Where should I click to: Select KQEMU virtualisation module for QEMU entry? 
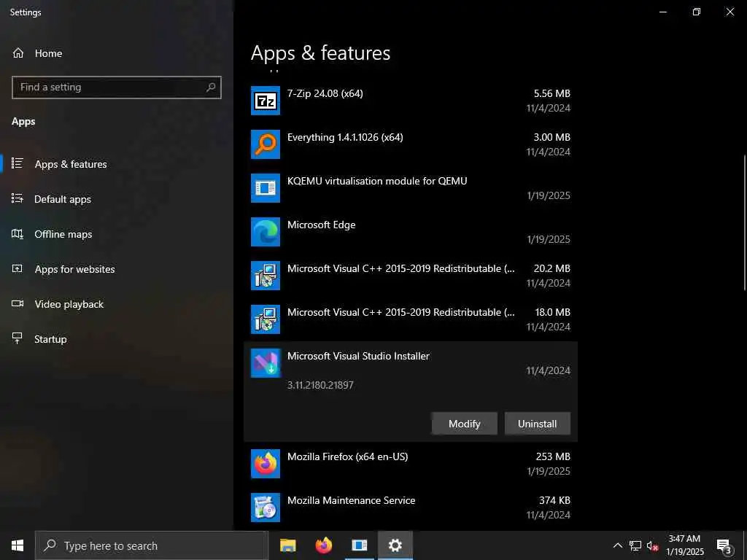pos(411,188)
